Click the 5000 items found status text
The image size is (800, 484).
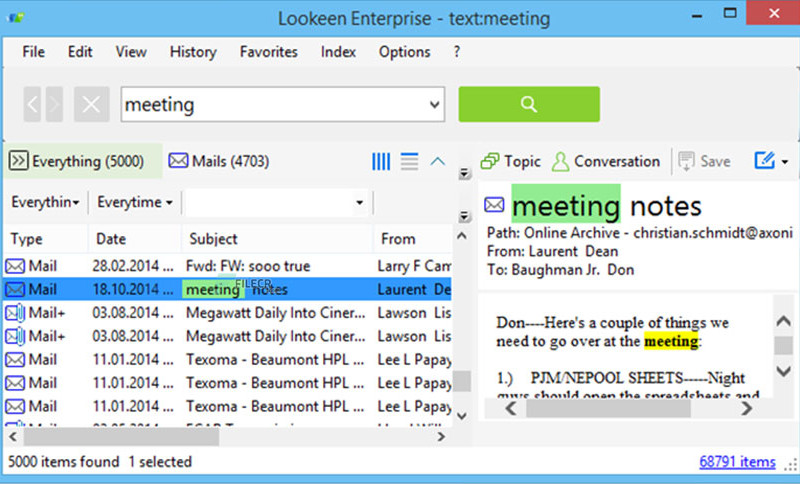(63, 462)
